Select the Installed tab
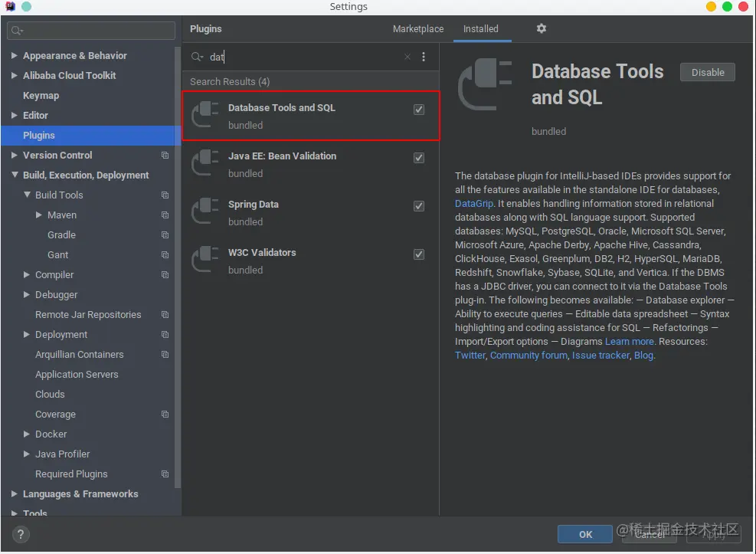Image resolution: width=756 pixels, height=554 pixels. tap(481, 29)
